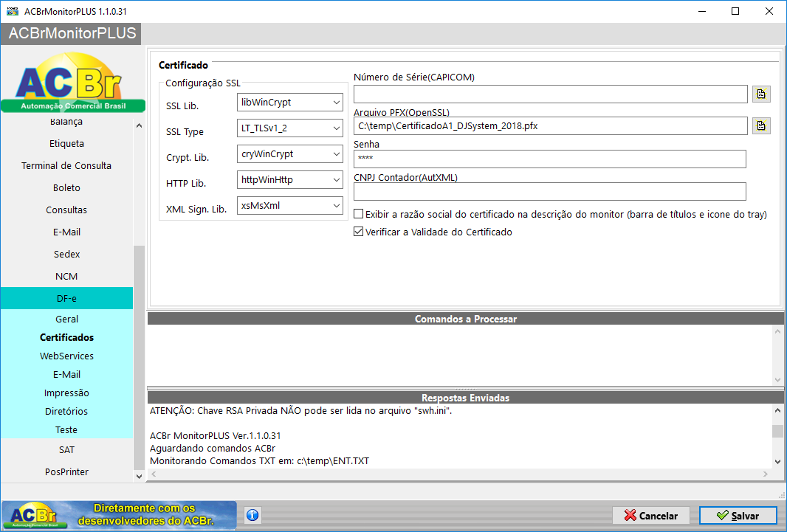Click the ACBr logo image

73,83
